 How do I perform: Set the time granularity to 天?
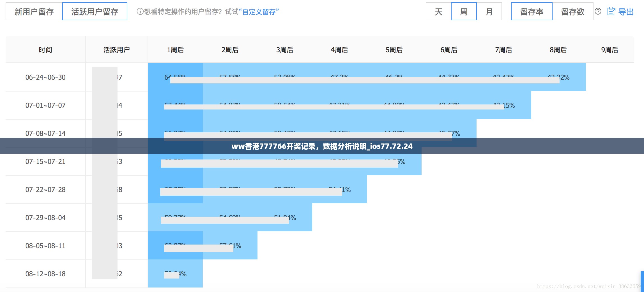click(x=438, y=12)
